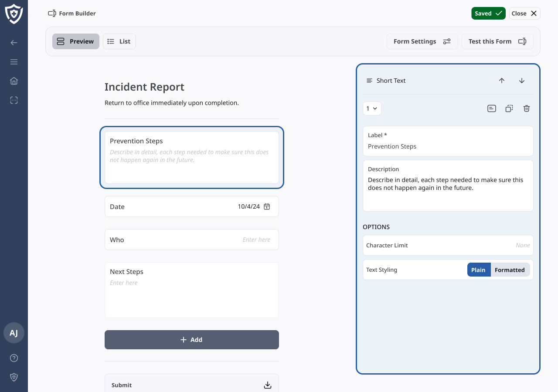This screenshot has width=558, height=392.
Task: Move the field up with the up arrow
Action: point(502,81)
